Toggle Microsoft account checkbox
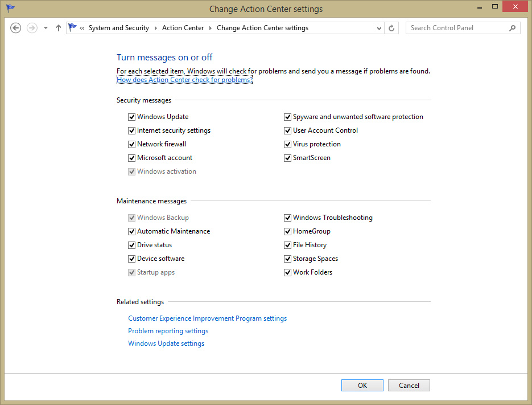The image size is (532, 405). [131, 158]
